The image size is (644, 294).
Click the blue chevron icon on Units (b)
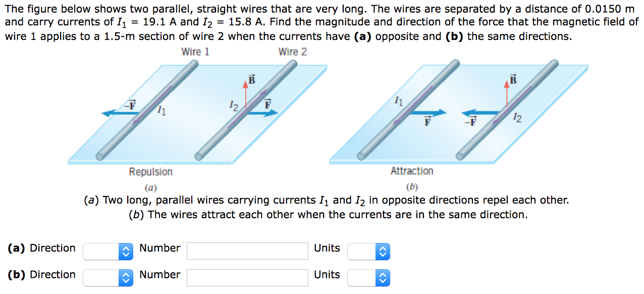382,277
